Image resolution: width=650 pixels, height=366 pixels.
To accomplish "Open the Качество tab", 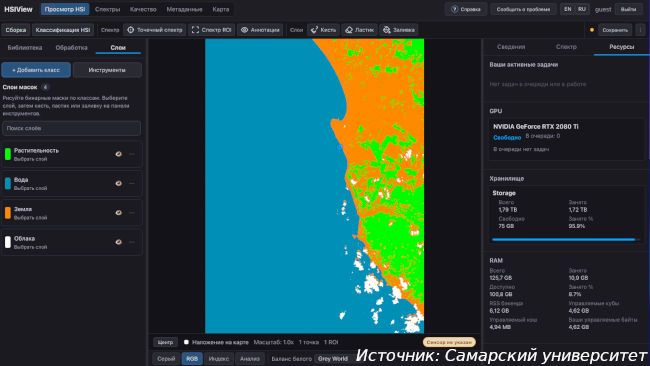I will pyautogui.click(x=143, y=9).
